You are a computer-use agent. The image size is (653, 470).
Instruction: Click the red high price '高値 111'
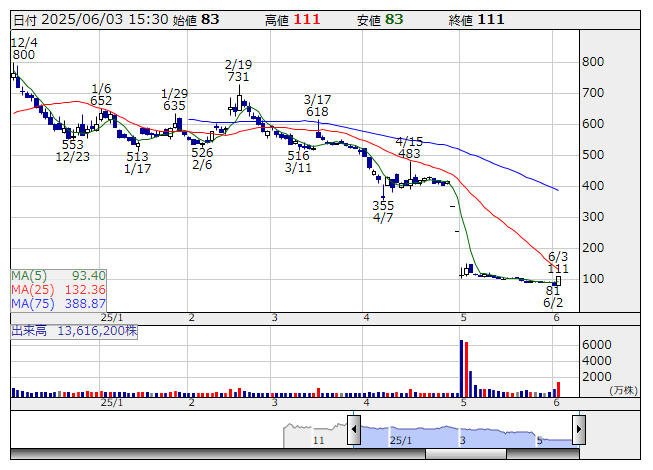click(292, 20)
